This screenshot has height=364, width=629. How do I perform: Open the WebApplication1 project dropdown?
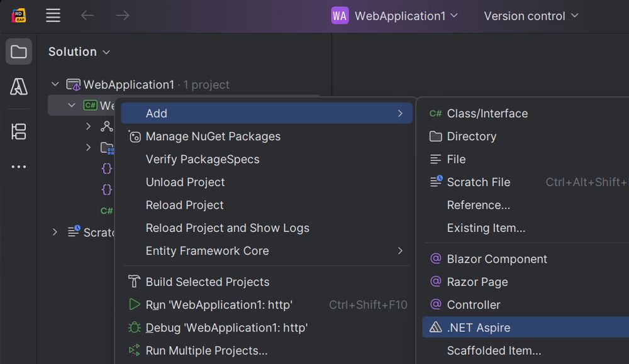pos(406,16)
